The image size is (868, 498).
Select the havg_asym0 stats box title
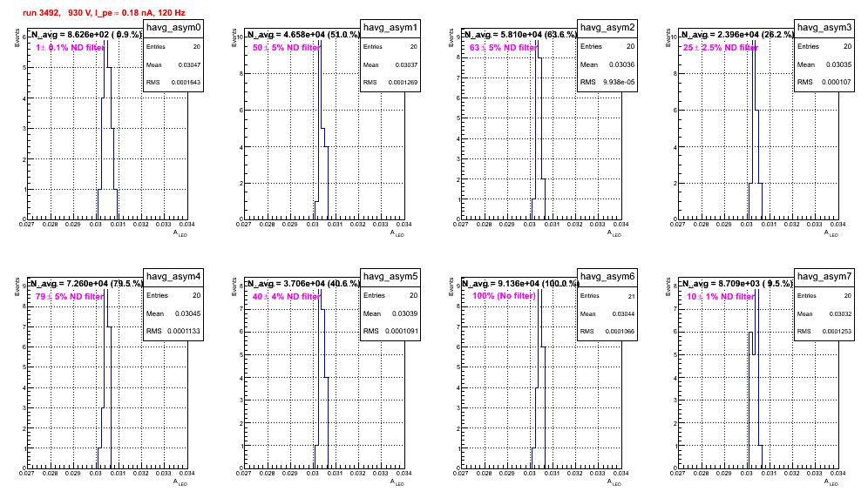coord(173,28)
